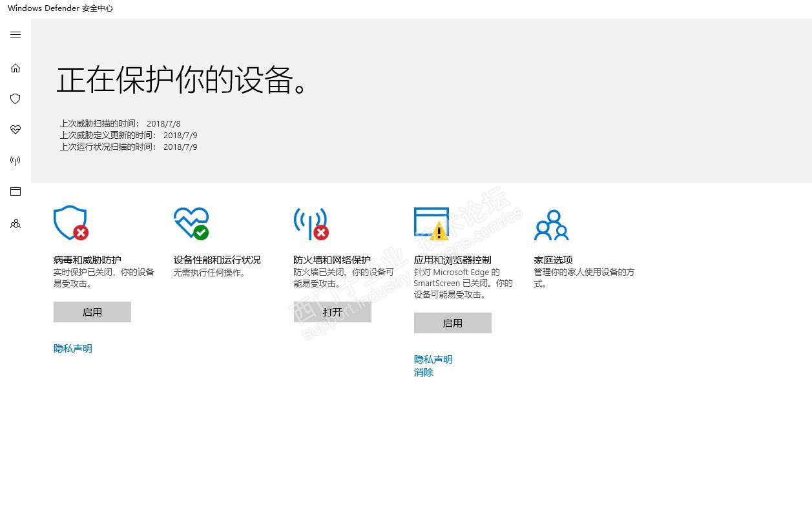Click 上次威胁定义更新的时间 line
The height and width of the screenshot is (527, 812).
(129, 135)
